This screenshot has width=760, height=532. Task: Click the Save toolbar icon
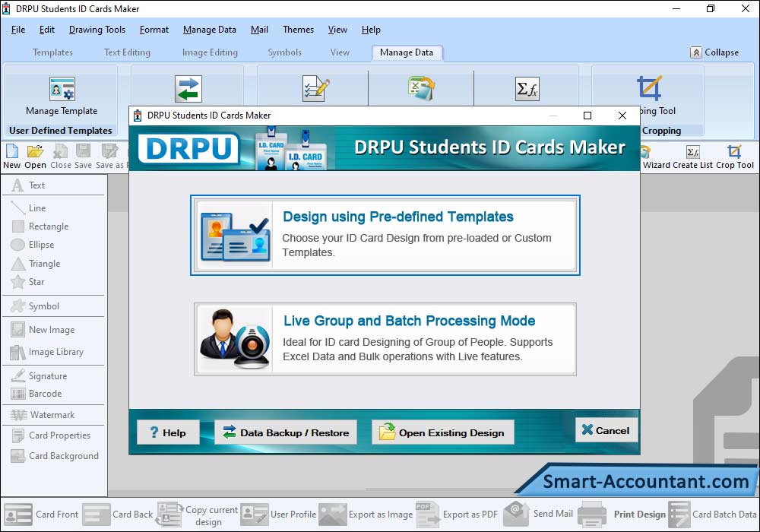click(83, 157)
